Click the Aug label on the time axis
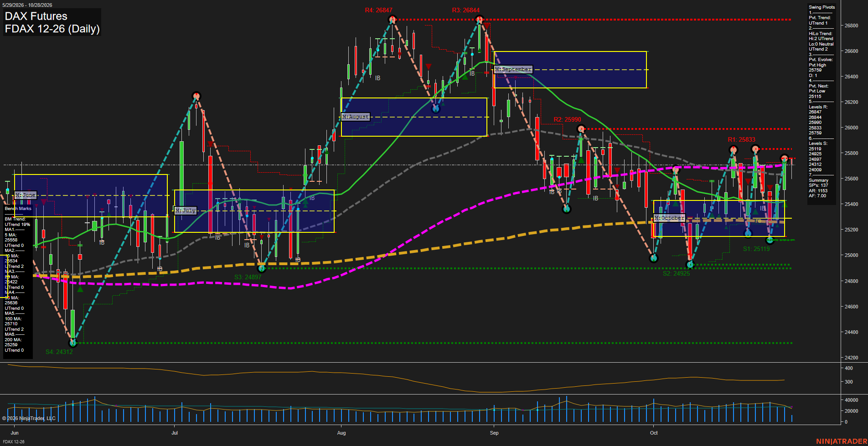The width and height of the screenshot is (868, 446). click(x=341, y=433)
